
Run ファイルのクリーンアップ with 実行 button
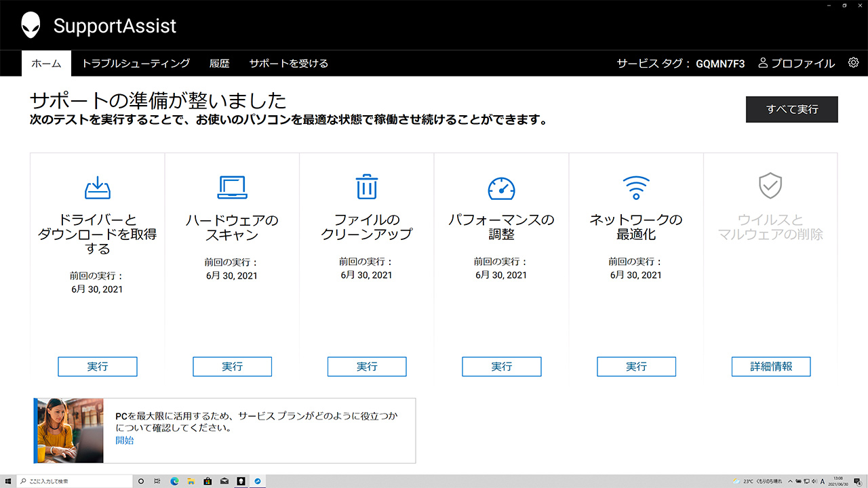pyautogui.click(x=367, y=367)
